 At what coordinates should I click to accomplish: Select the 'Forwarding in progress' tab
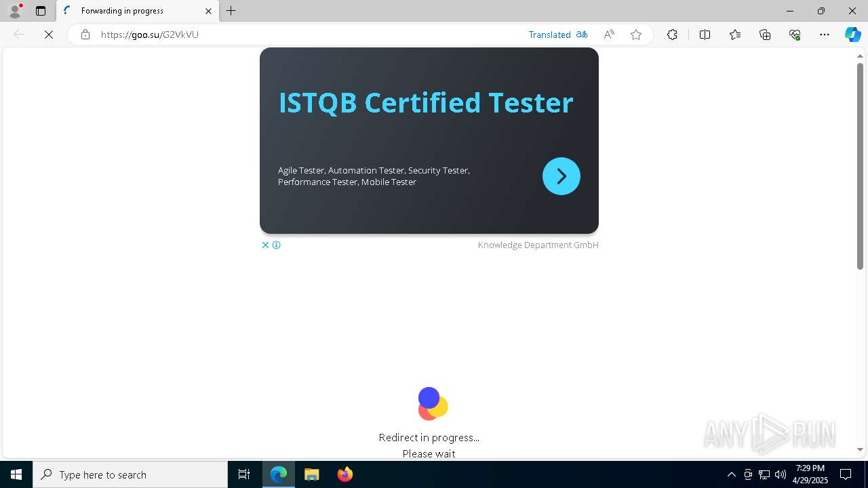[x=138, y=11]
